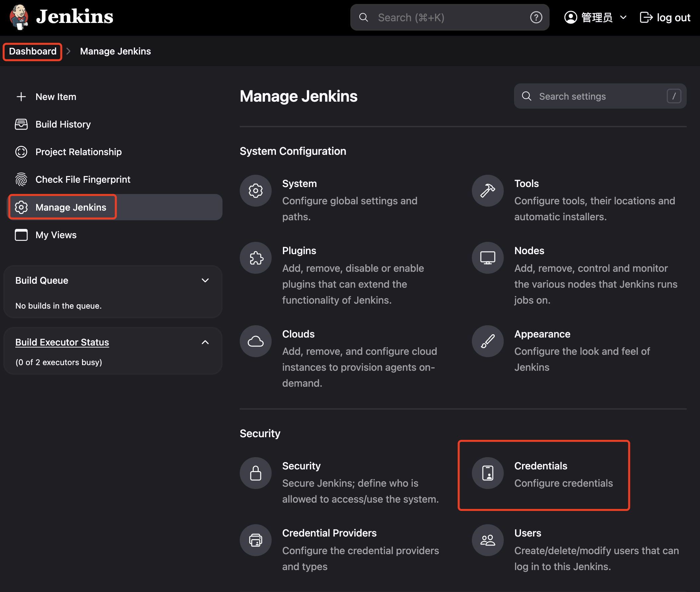Open the Build Executor Status link

click(62, 342)
